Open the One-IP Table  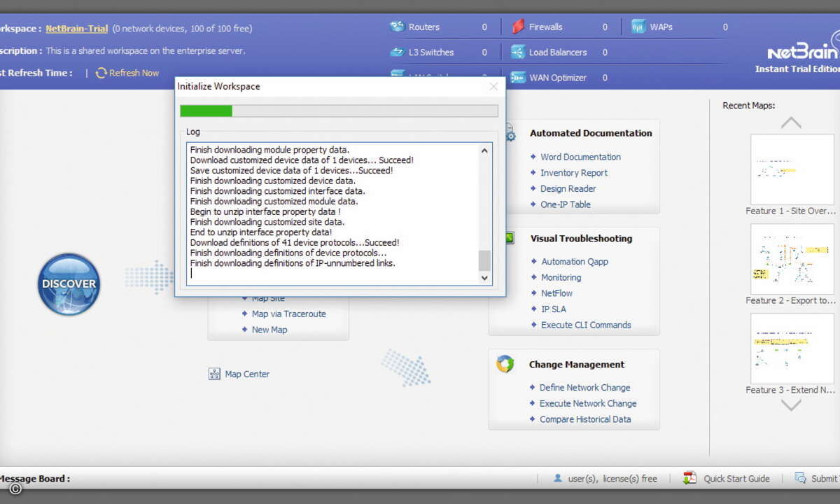click(566, 204)
